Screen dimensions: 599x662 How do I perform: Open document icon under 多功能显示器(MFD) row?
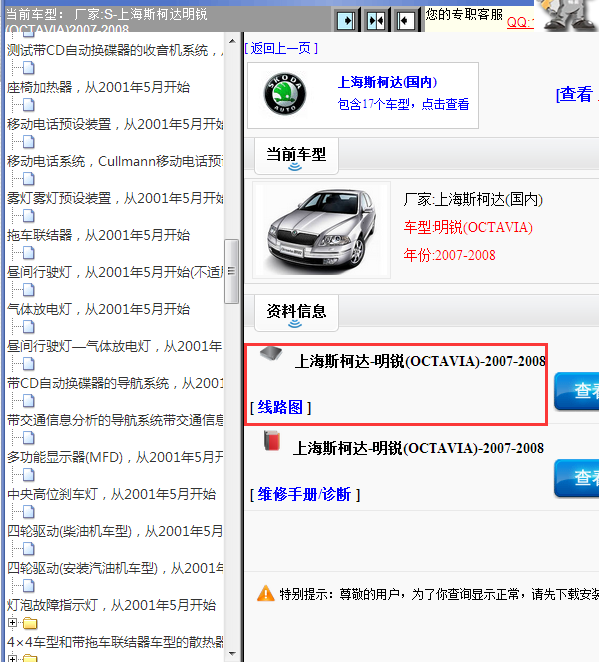pos(28,475)
